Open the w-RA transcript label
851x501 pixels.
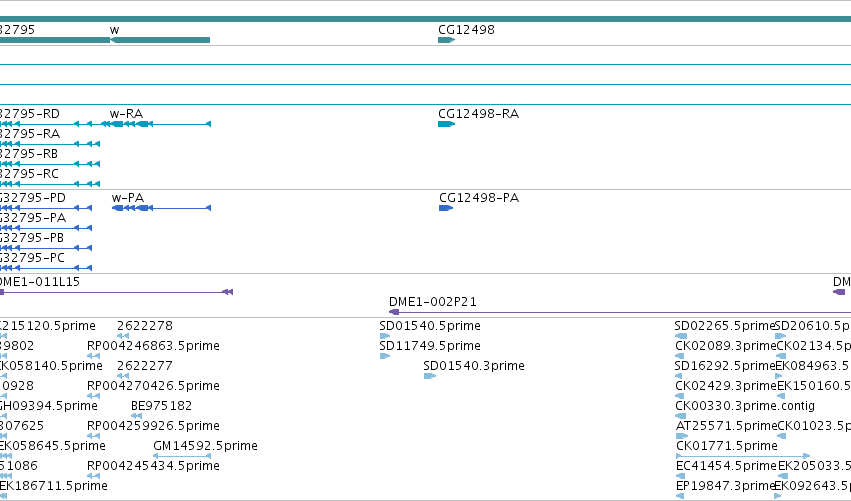coord(126,114)
